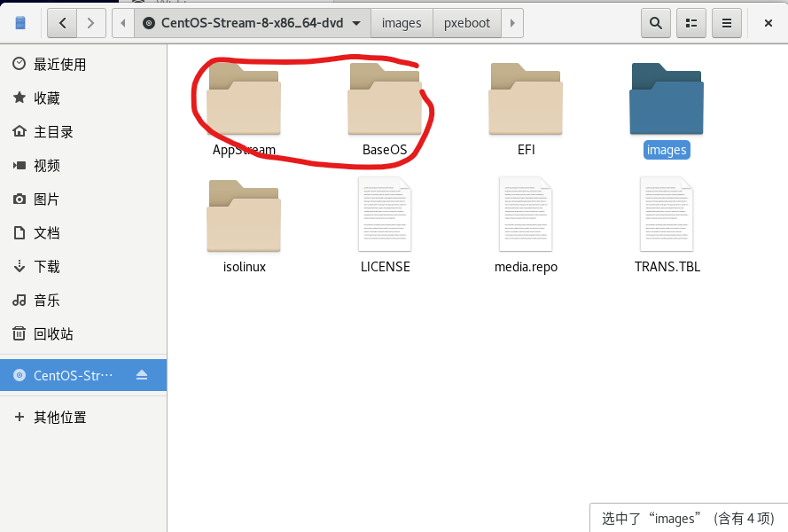
Task: Click the EFI file name label
Action: pos(527,150)
